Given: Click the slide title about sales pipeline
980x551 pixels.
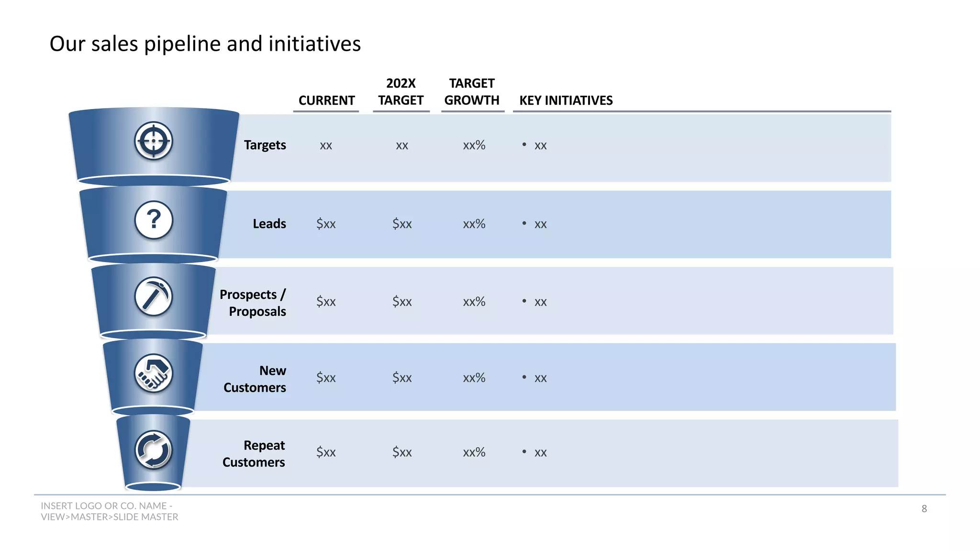Looking at the screenshot, I should coord(205,44).
